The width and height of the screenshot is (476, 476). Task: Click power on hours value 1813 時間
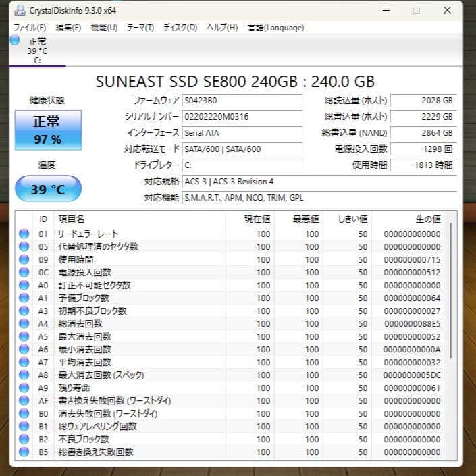click(423, 165)
